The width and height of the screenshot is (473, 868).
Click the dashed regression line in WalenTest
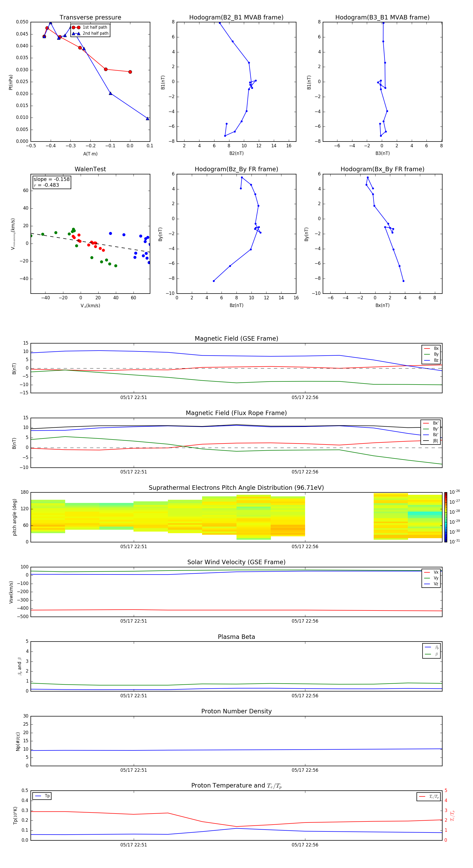pos(90,243)
